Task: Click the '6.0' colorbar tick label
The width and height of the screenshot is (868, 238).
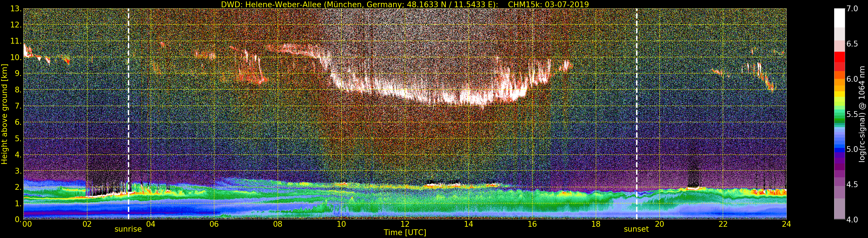Action: 852,79
